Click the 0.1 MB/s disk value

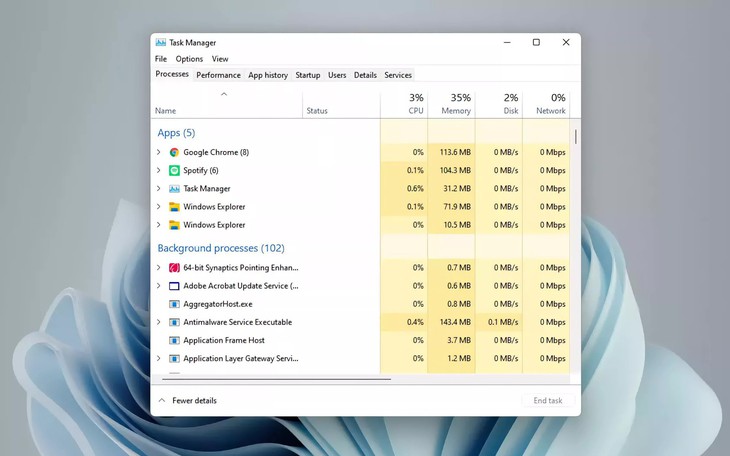pyautogui.click(x=503, y=322)
